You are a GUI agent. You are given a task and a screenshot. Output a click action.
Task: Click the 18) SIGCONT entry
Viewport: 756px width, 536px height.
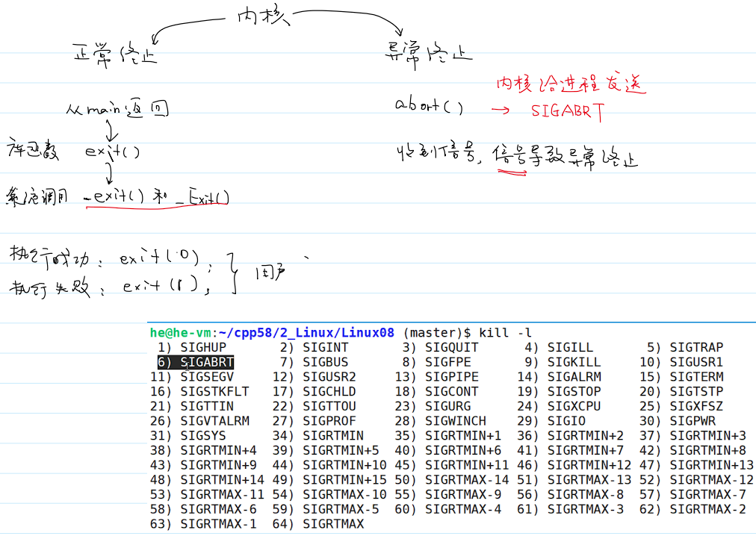tap(436, 391)
